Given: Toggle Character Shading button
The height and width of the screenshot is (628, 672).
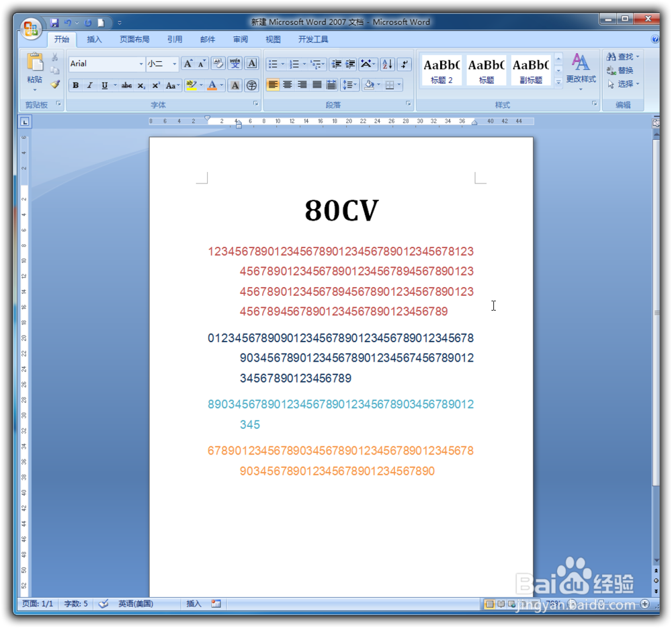Looking at the screenshot, I should tap(235, 85).
